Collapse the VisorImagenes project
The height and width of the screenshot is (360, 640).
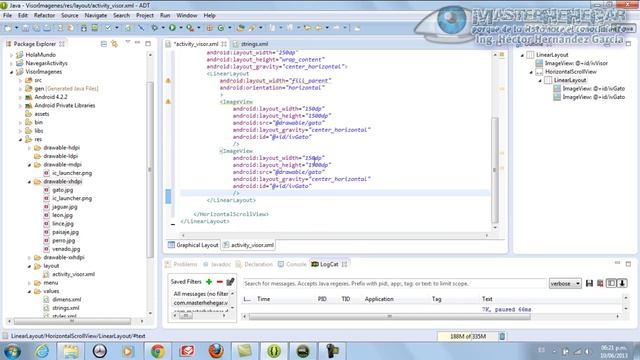11,72
